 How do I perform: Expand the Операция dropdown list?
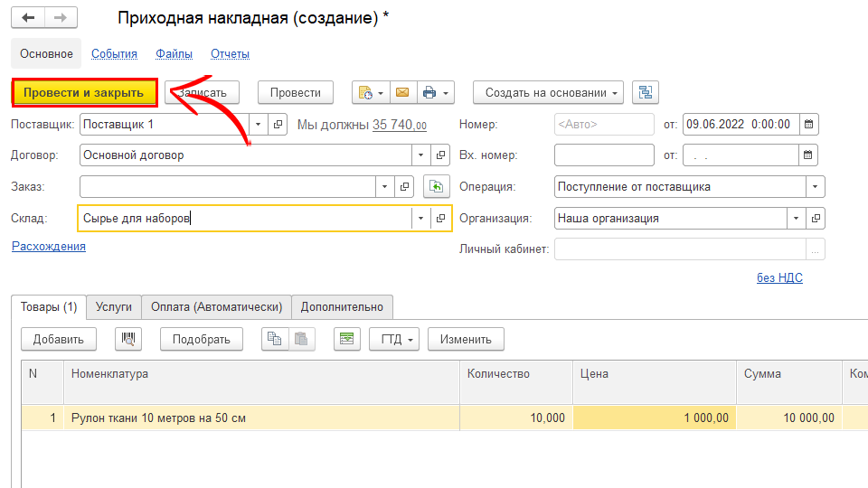click(x=815, y=186)
